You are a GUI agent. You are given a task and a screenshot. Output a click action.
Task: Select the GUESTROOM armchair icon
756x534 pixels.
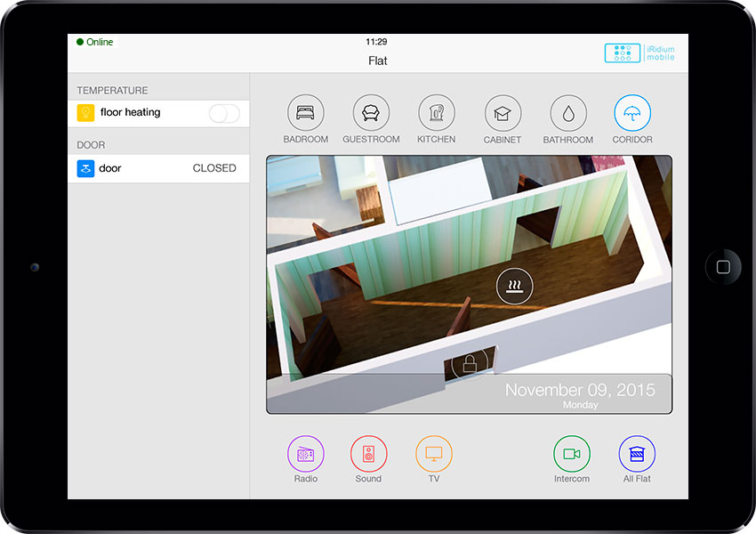pyautogui.click(x=371, y=113)
